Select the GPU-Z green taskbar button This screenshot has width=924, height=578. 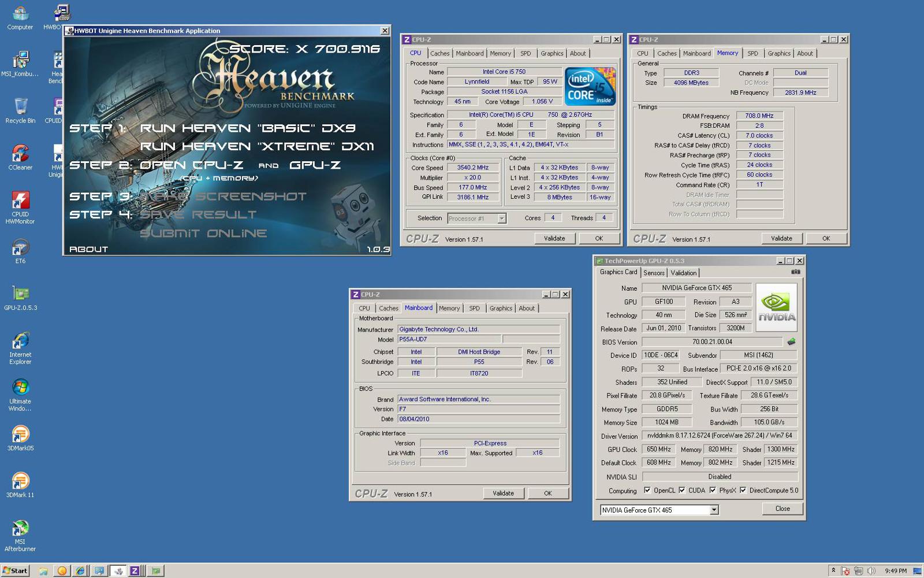tap(156, 571)
